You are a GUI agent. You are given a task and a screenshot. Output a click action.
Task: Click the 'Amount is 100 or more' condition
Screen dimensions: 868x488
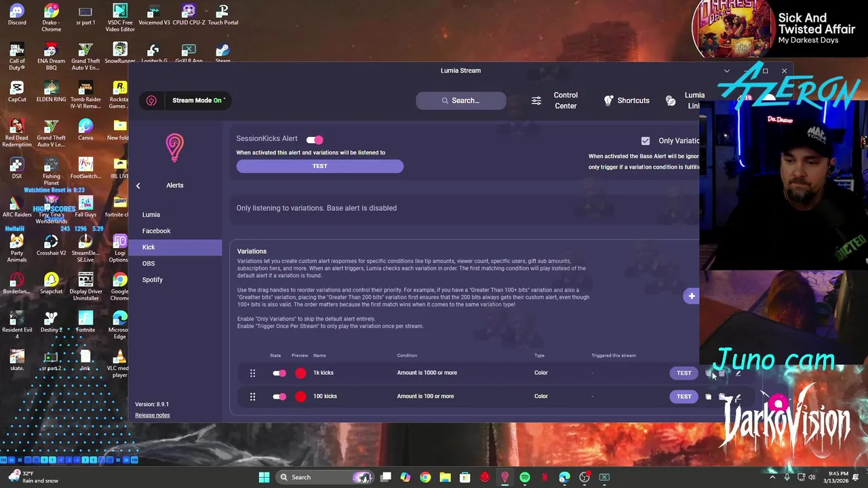425,396
